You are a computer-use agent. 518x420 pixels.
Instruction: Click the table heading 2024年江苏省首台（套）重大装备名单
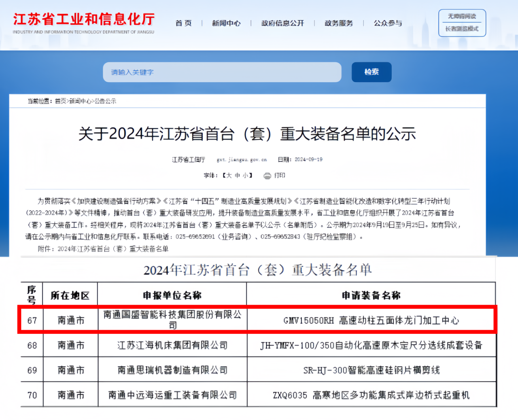pyautogui.click(x=258, y=270)
